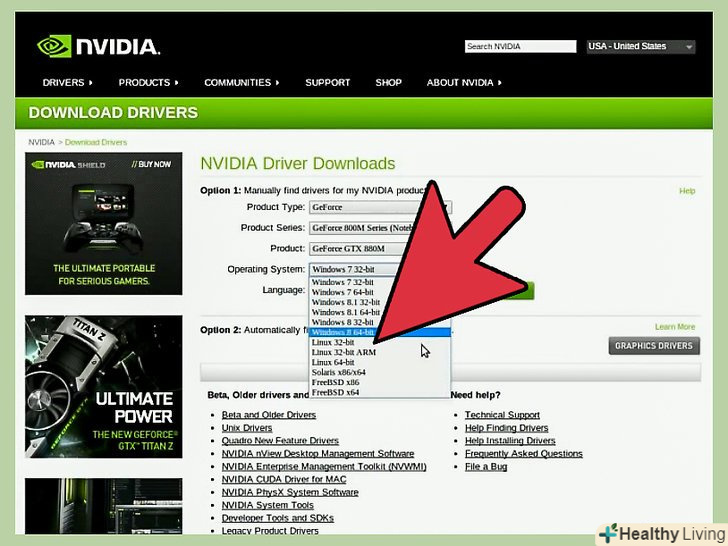Viewport: 728px width, 546px height.
Task: Click the Download Drivers breadcrumb
Action: pos(96,142)
